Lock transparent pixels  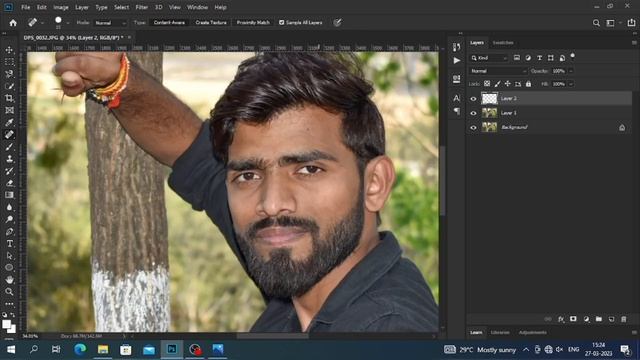tap(487, 84)
